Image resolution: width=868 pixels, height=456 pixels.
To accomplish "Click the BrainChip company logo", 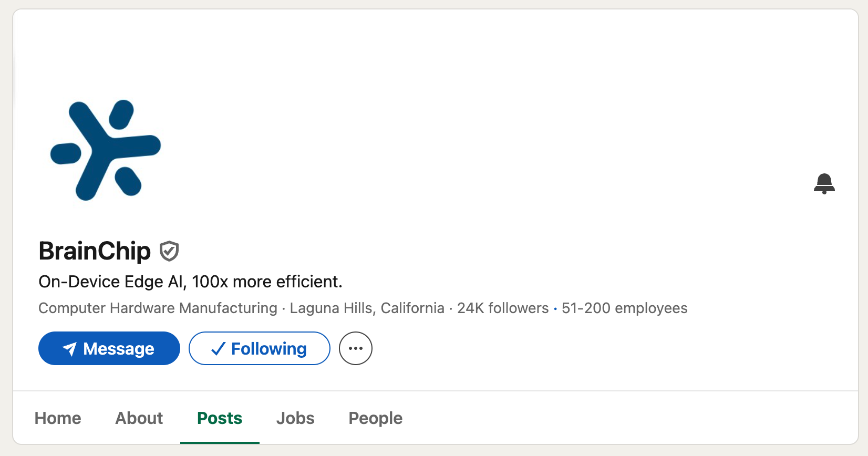I will [x=106, y=150].
